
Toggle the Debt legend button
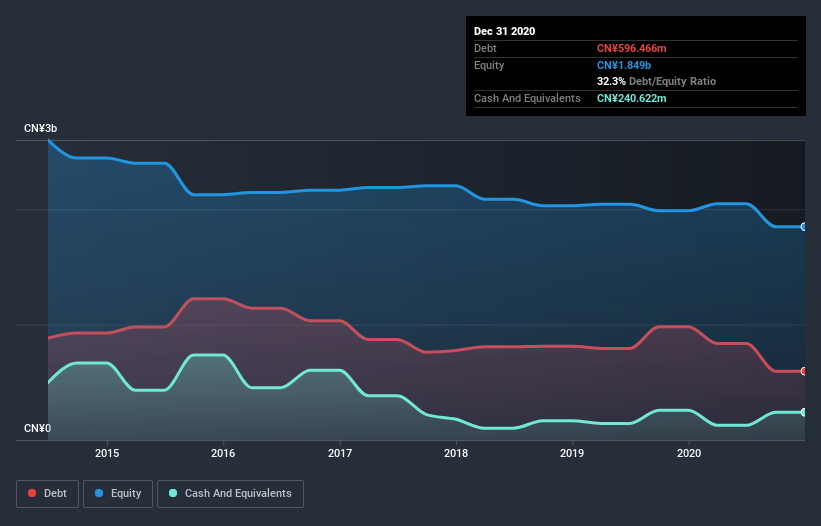[x=47, y=494]
